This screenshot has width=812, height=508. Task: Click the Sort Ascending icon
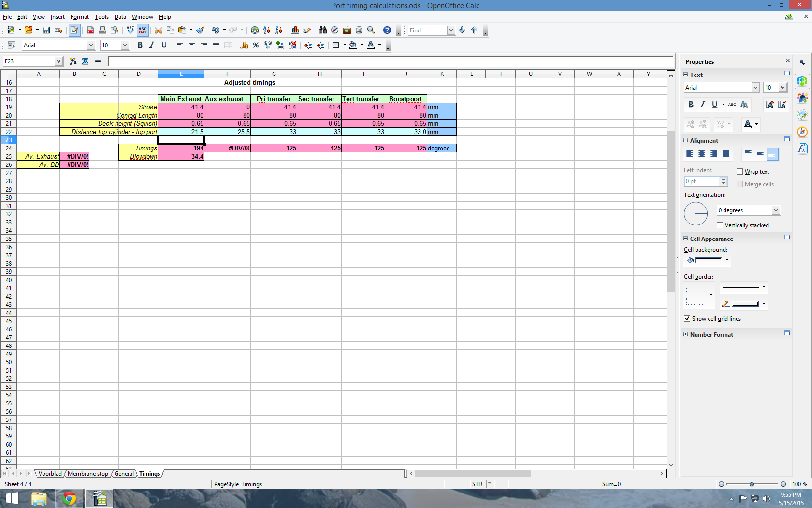click(267, 30)
